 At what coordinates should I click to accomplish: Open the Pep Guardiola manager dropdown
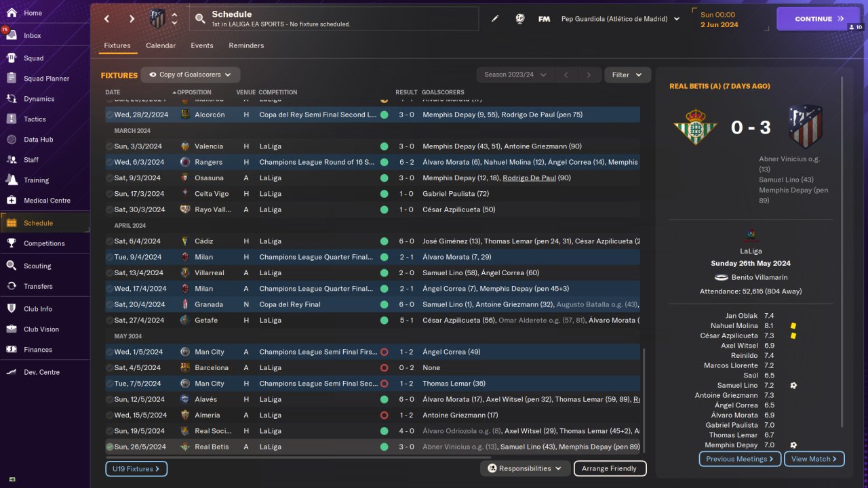point(620,19)
